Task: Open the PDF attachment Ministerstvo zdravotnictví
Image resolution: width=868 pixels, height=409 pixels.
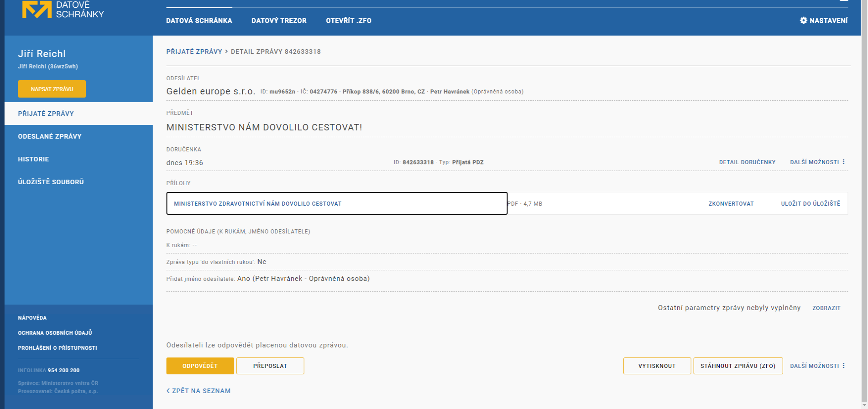Action: pos(257,204)
